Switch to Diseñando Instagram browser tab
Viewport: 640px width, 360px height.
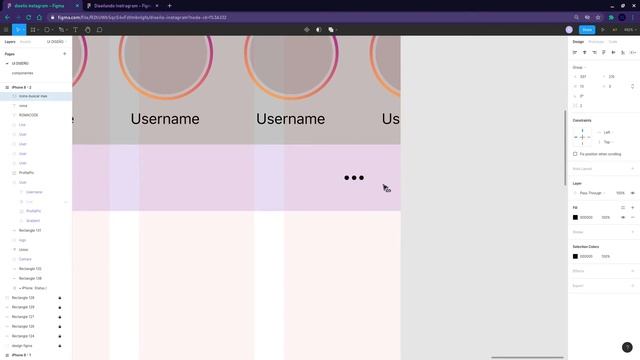(x=122, y=6)
